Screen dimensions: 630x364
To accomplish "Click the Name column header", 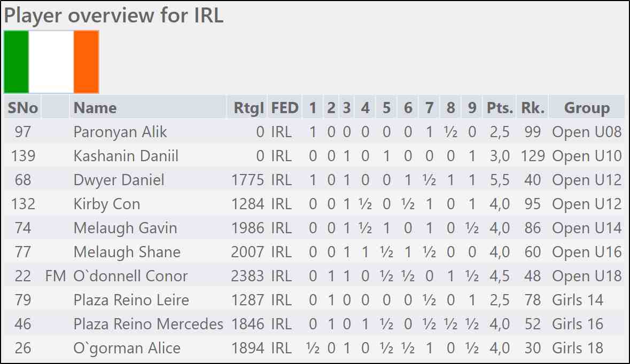I will (x=95, y=108).
